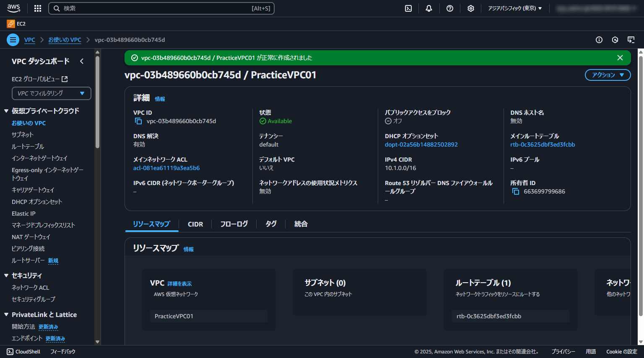Image resolution: width=644 pixels, height=358 pixels.
Task: Open Feedback in the footer
Action: coord(63,352)
